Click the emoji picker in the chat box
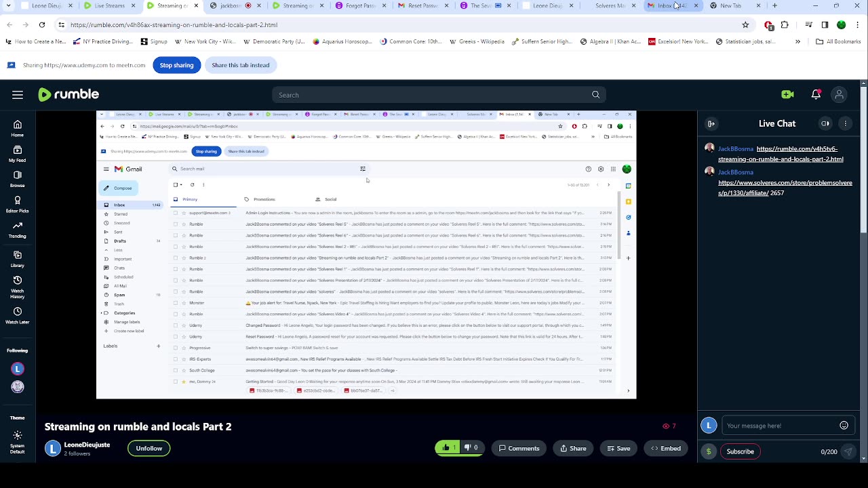The image size is (868, 488). (844, 426)
